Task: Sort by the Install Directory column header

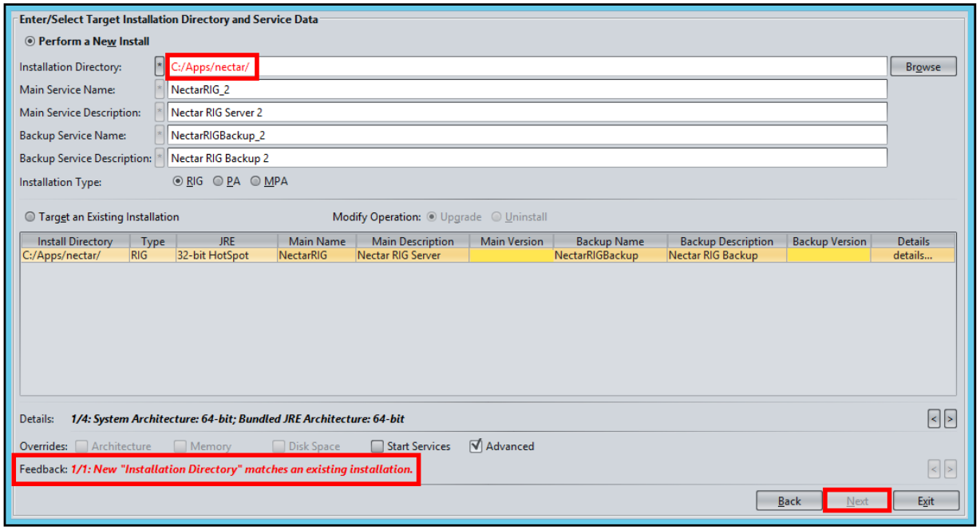Action: click(x=75, y=241)
